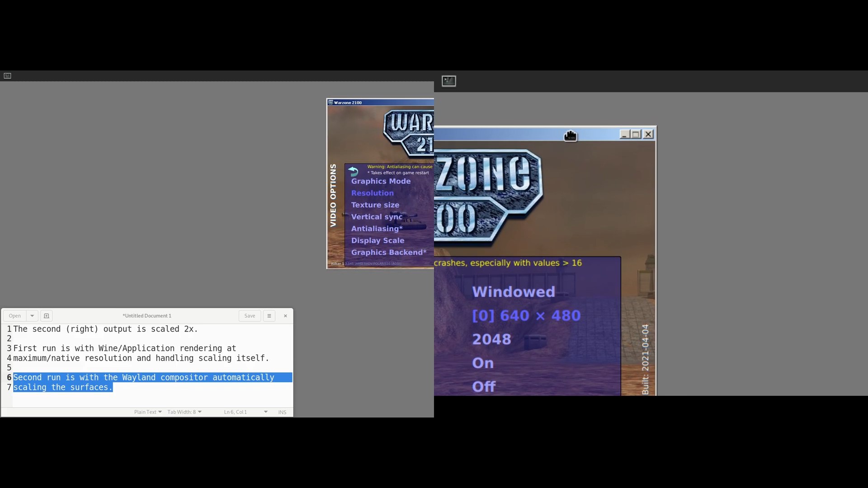Select the Antialiasing* option

pyautogui.click(x=377, y=229)
